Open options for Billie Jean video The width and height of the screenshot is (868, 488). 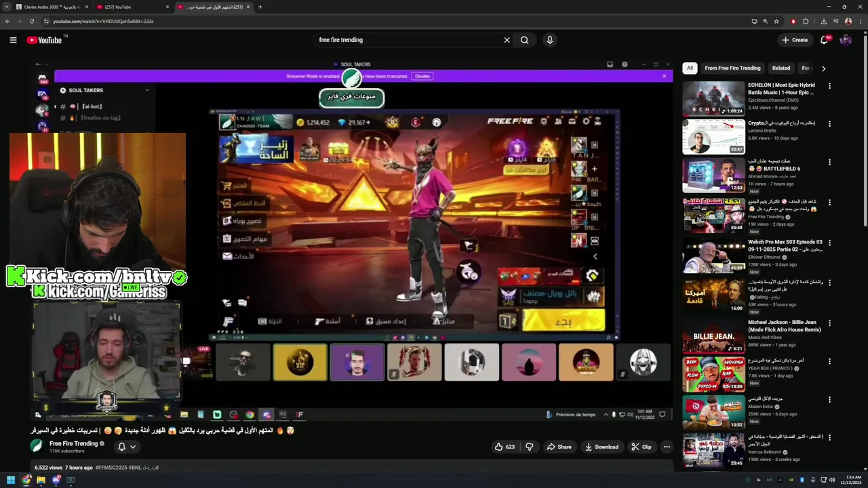(829, 323)
